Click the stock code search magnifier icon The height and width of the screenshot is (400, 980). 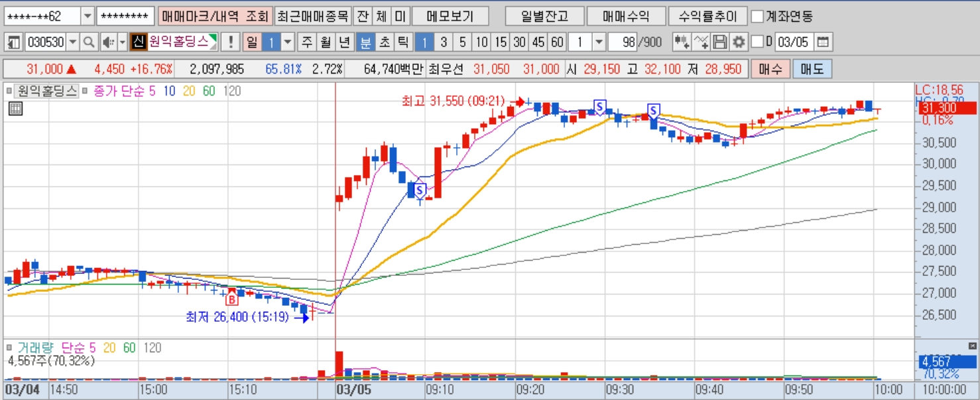click(88, 42)
